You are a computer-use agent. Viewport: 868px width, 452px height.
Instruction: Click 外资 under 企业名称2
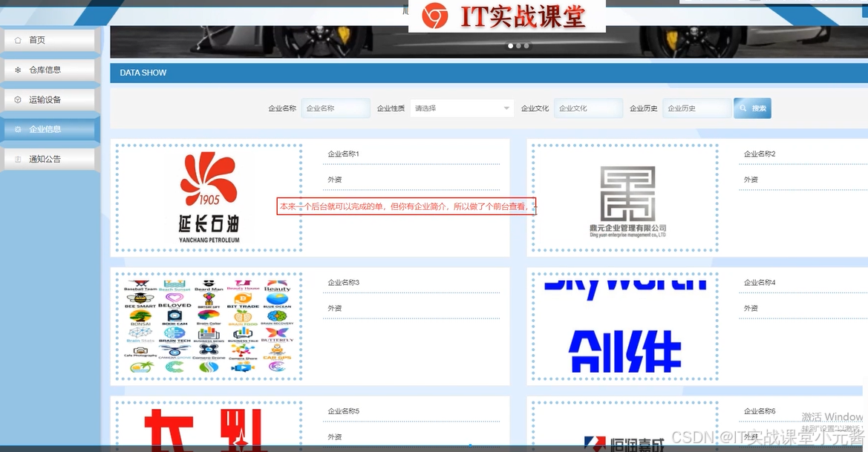pyautogui.click(x=751, y=180)
